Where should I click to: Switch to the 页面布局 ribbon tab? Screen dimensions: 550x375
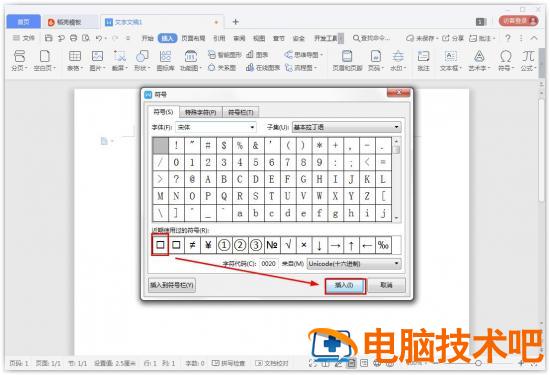click(193, 38)
